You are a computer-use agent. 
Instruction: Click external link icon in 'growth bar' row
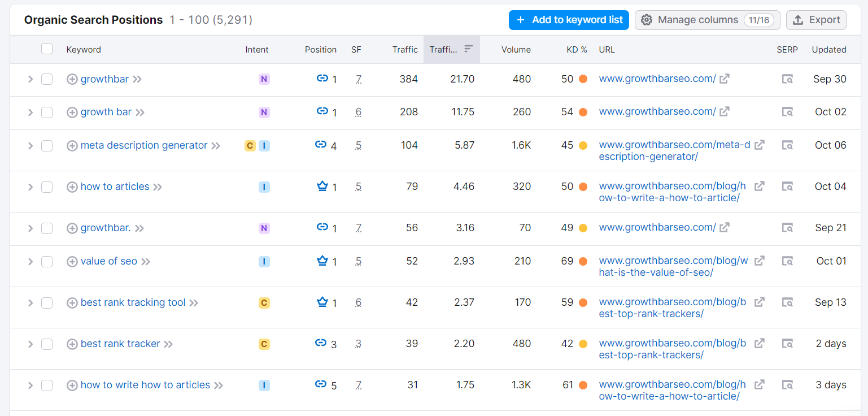[725, 112]
